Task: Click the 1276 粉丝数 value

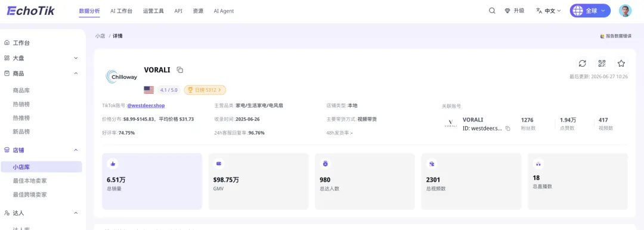Action: pos(527,120)
